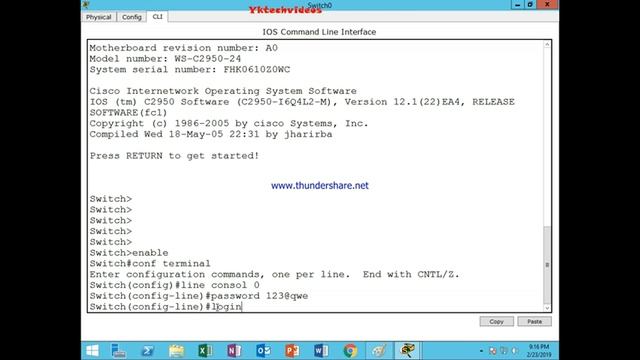The width and height of the screenshot is (640, 360).
Task: Click the CLI vertical scrollbar thumb
Action: [547, 264]
